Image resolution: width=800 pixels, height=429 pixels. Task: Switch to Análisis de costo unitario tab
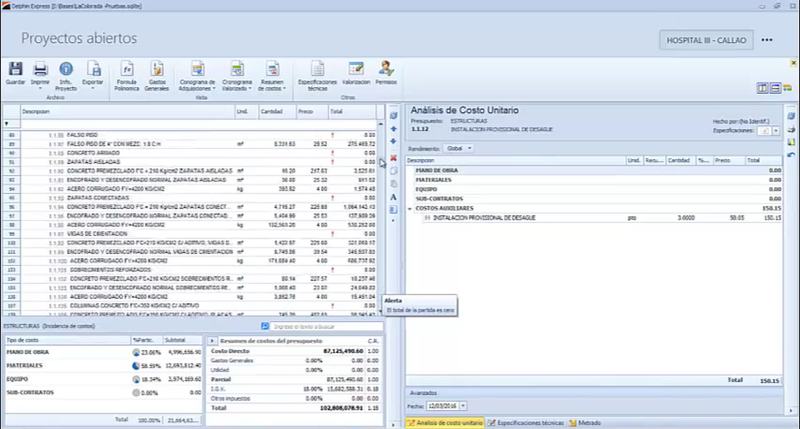point(445,423)
